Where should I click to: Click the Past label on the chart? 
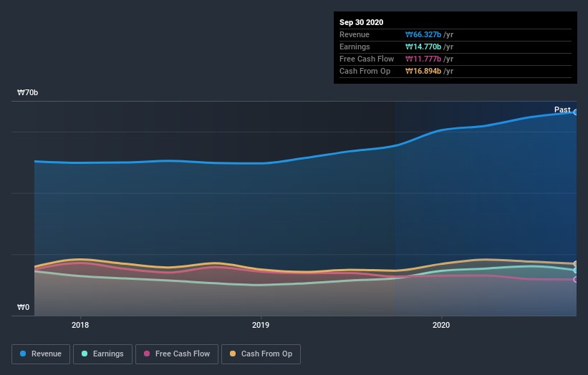point(562,109)
